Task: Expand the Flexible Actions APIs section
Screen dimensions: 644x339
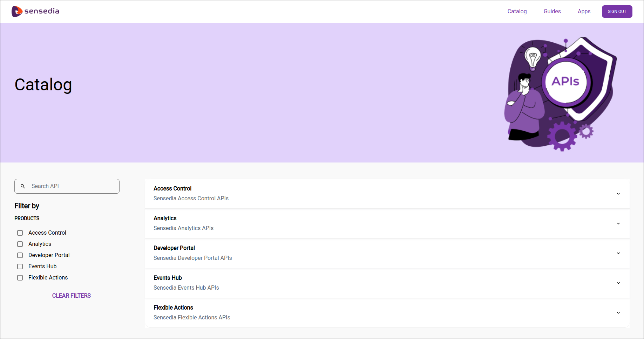Action: point(618,313)
